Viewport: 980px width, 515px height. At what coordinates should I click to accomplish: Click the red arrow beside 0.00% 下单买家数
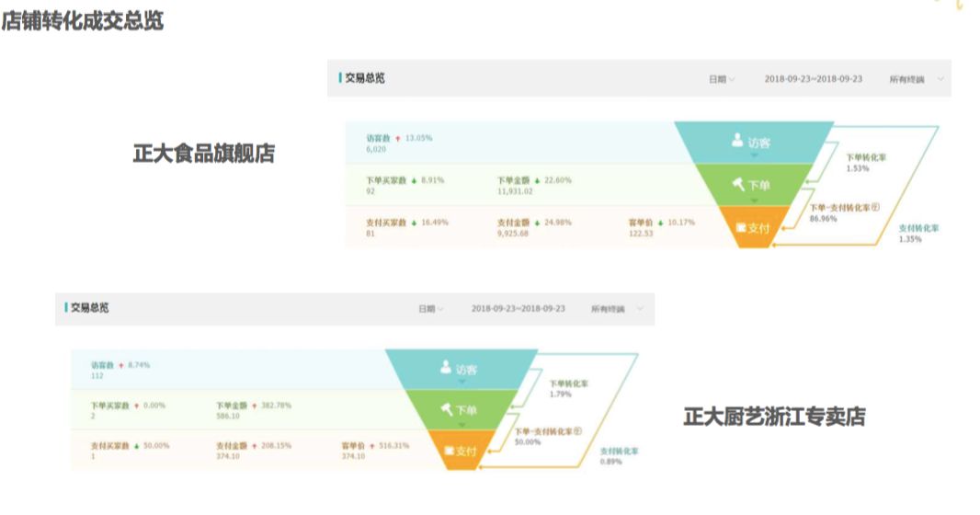click(x=137, y=406)
